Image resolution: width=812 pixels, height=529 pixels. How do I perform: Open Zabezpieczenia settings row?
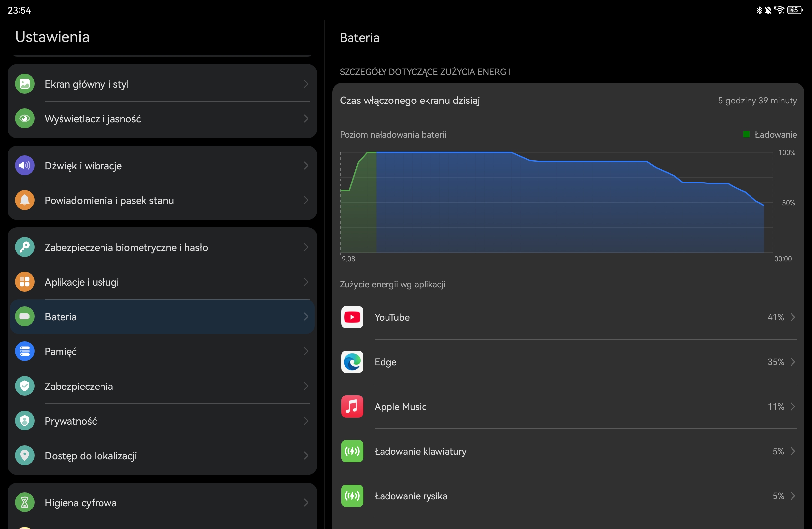(x=162, y=386)
